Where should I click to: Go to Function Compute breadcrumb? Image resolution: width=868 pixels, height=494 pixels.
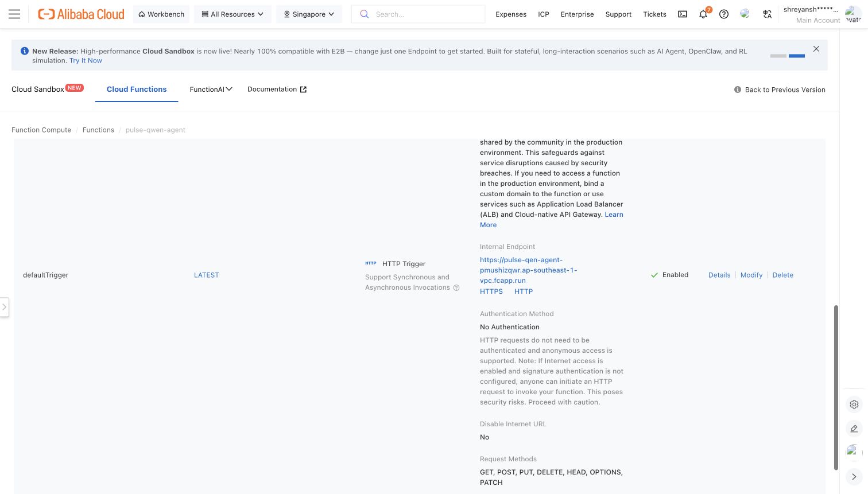(x=41, y=130)
